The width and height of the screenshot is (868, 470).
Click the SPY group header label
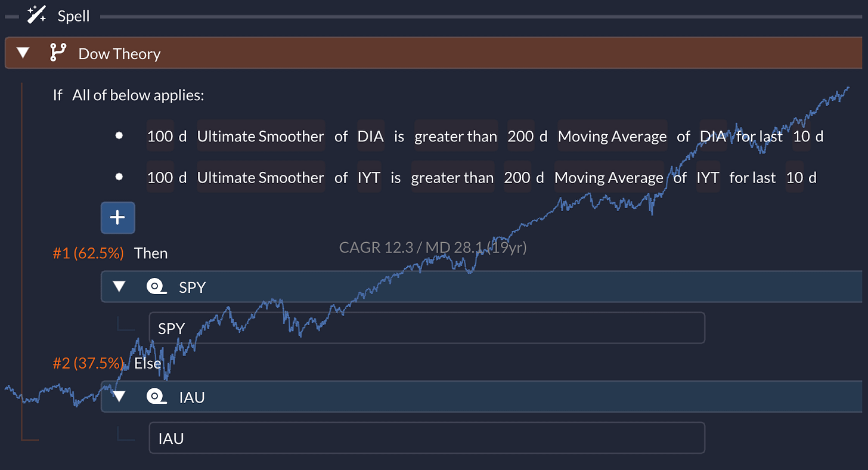(192, 287)
